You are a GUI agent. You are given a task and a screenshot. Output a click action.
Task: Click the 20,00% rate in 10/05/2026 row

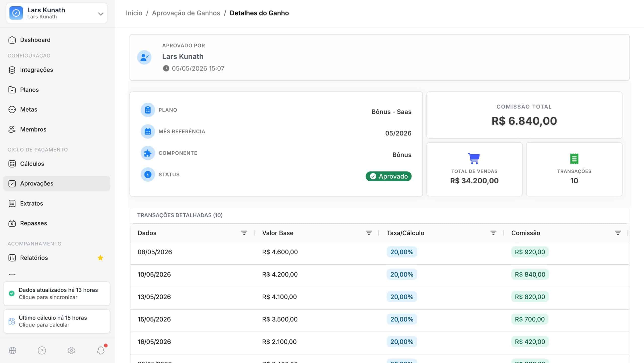point(401,274)
